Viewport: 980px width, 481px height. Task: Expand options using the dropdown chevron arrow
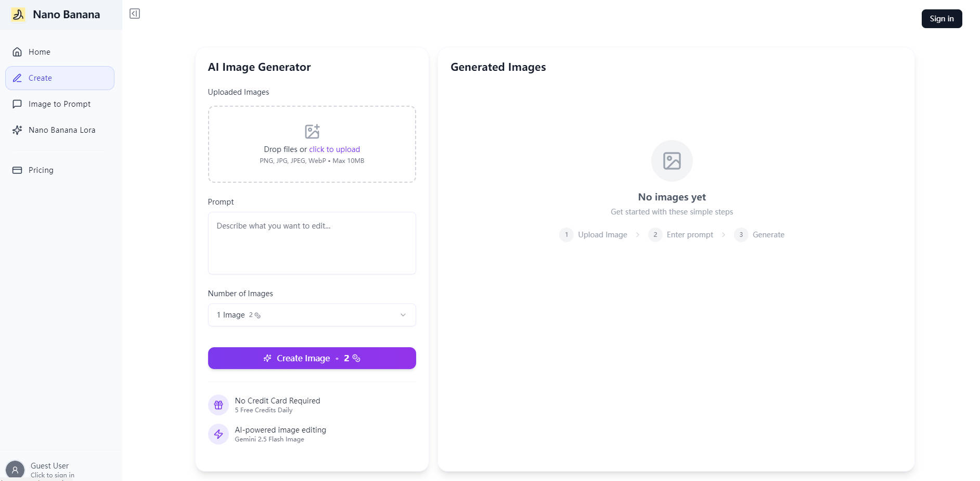tap(403, 315)
